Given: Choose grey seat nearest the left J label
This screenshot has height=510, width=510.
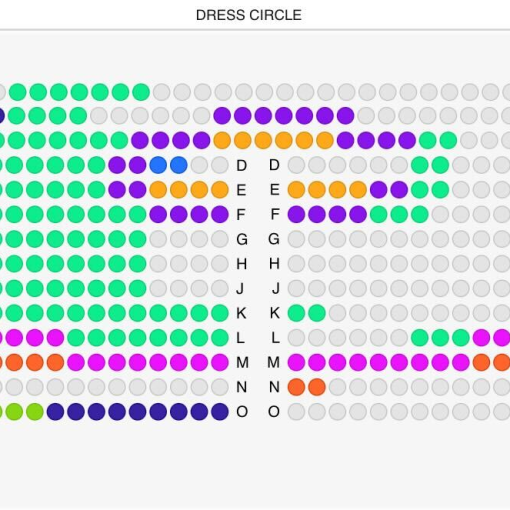Looking at the screenshot, I should [x=220, y=288].
